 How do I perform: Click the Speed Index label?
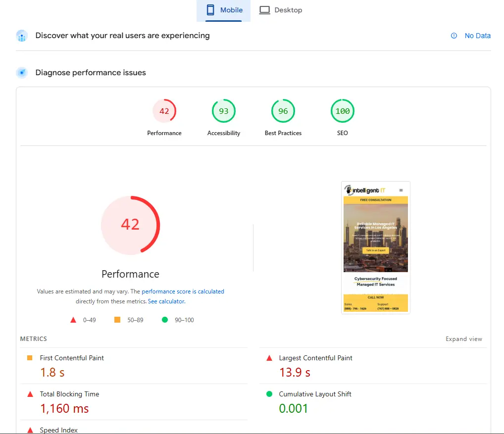pos(58,430)
